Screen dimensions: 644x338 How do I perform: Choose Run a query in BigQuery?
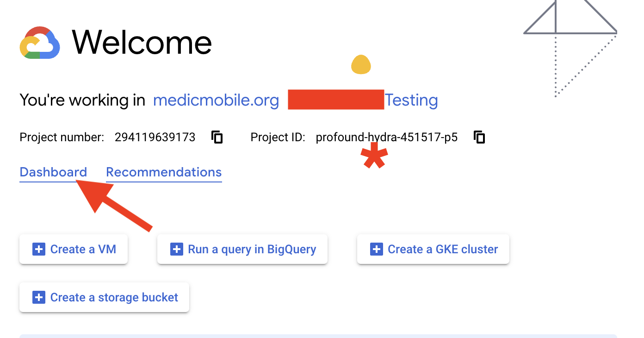click(x=252, y=249)
